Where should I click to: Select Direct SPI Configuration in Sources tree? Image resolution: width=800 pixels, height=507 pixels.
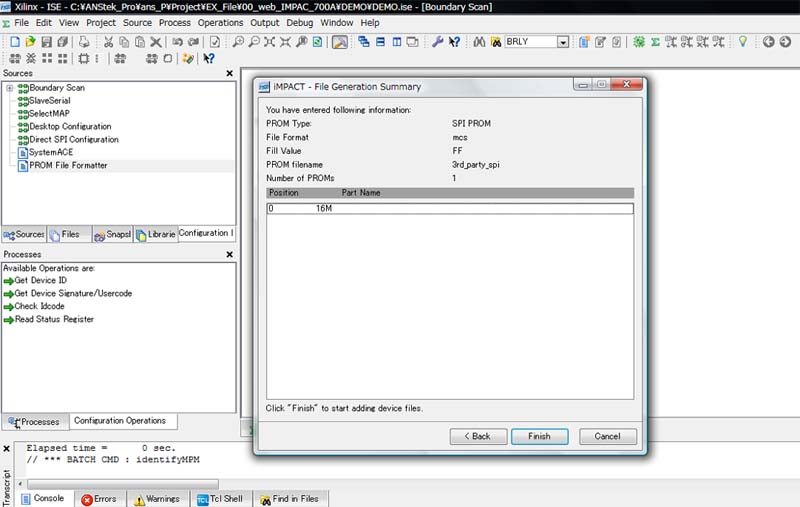tap(73, 140)
